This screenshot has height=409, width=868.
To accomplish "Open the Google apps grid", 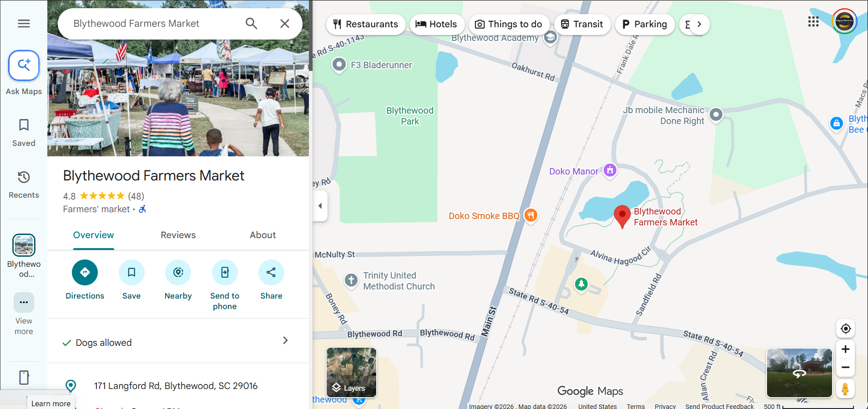I will click(x=813, y=21).
